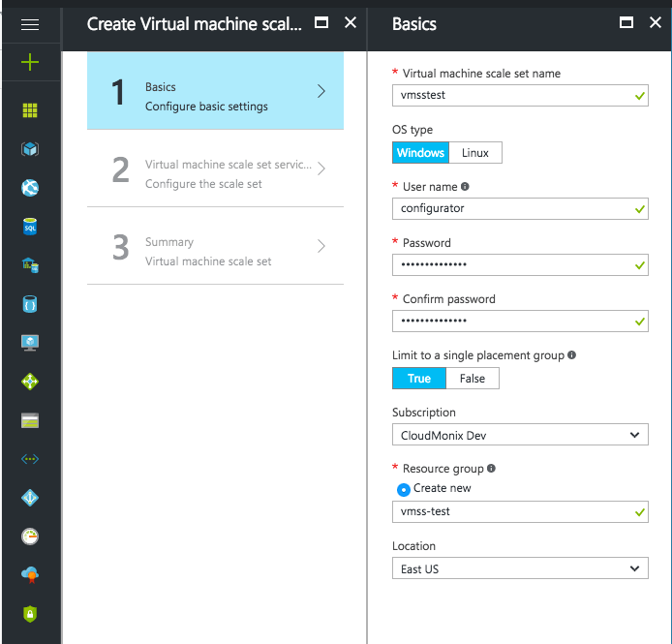672x644 pixels.
Task: Open step 2 Configure the scale set
Action: 215,169
